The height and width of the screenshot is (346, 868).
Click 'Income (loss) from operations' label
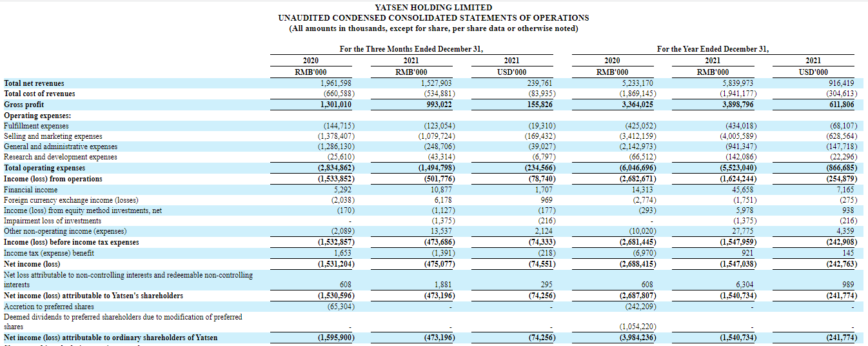(x=53, y=179)
